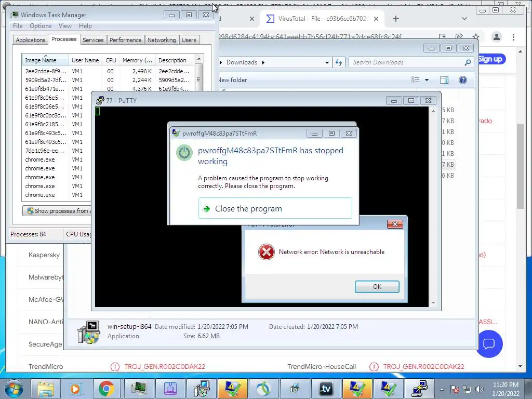Switch to Applications tab in Task Manager
532x399 pixels.
point(31,40)
